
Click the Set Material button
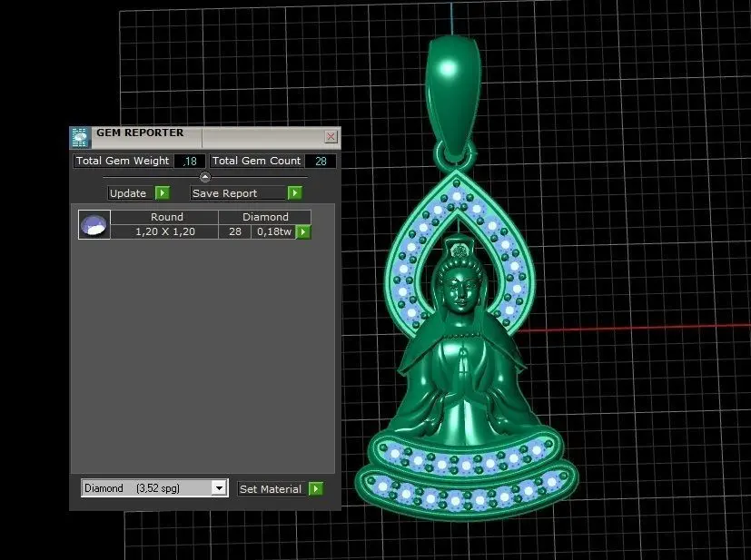(x=271, y=488)
